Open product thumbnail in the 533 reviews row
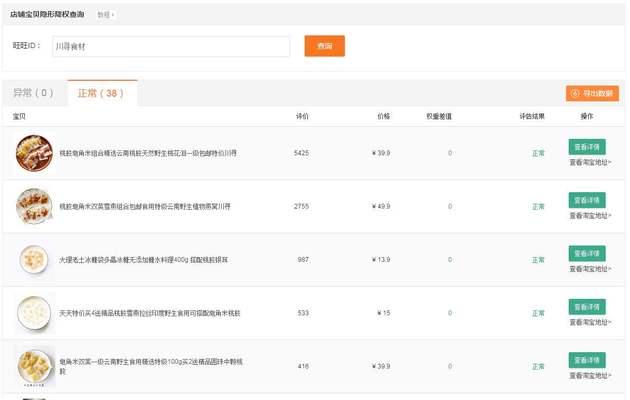The height and width of the screenshot is (400, 630). click(35, 313)
